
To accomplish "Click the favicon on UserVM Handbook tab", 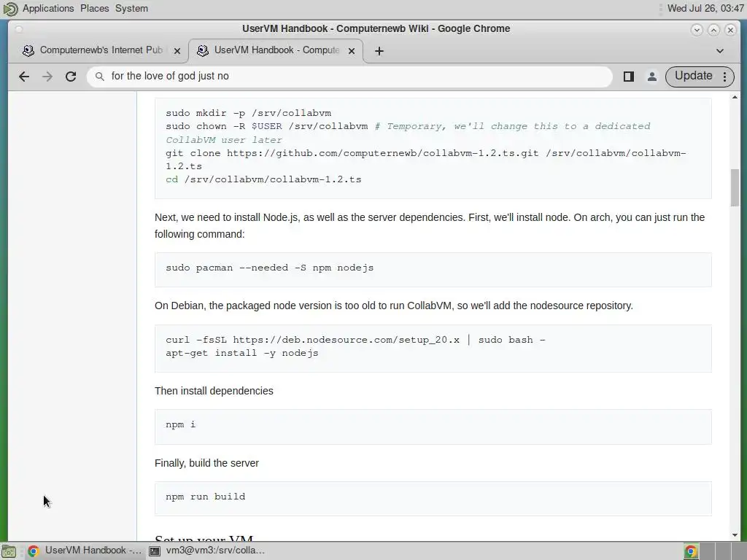I will pos(203,50).
